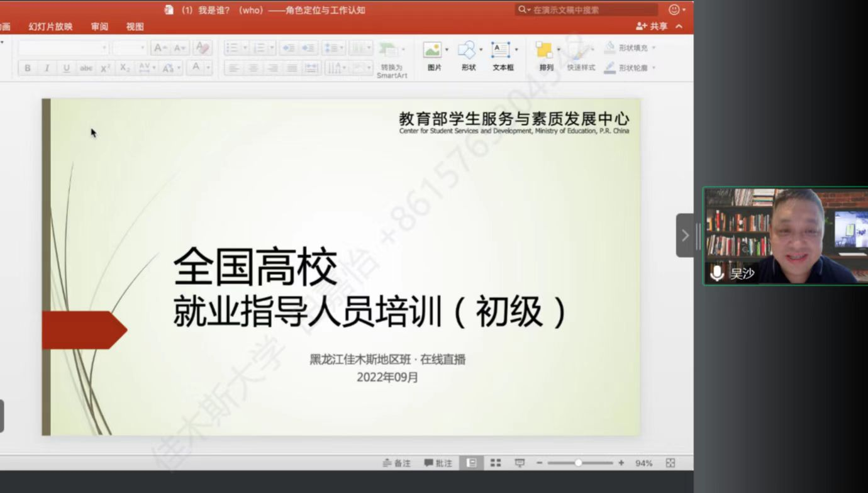Open the 审阅 tab
The width and height of the screenshot is (868, 493).
coord(99,26)
